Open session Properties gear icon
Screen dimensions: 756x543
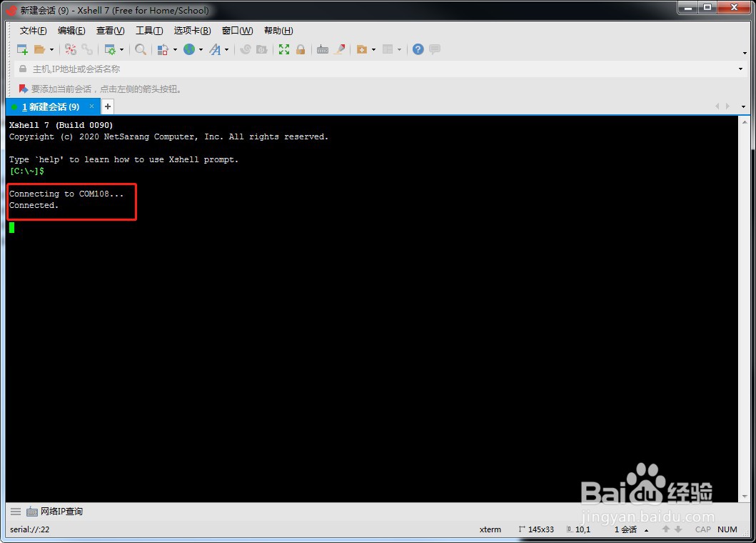click(x=111, y=49)
